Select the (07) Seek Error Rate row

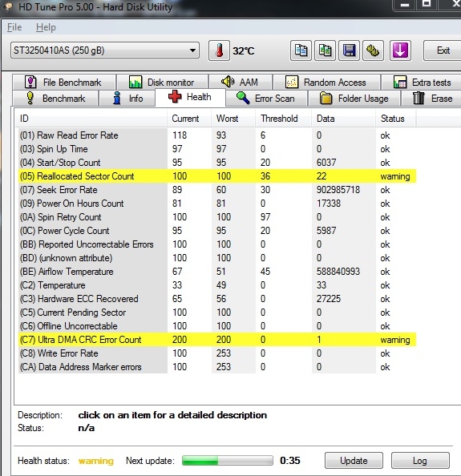217,190
